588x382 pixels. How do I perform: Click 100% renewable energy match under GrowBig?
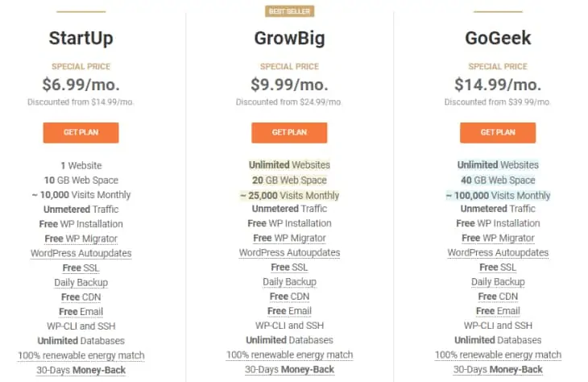coord(289,355)
